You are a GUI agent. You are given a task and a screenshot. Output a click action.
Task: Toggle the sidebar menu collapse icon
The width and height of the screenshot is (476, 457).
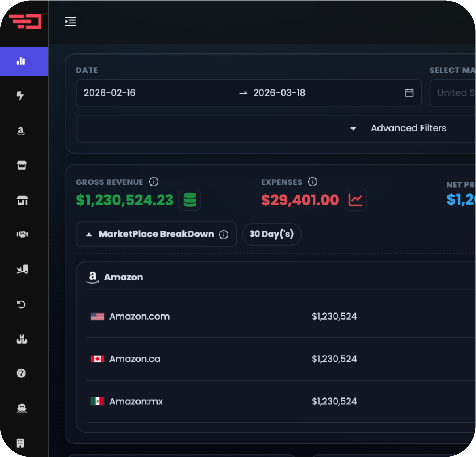[x=71, y=21]
